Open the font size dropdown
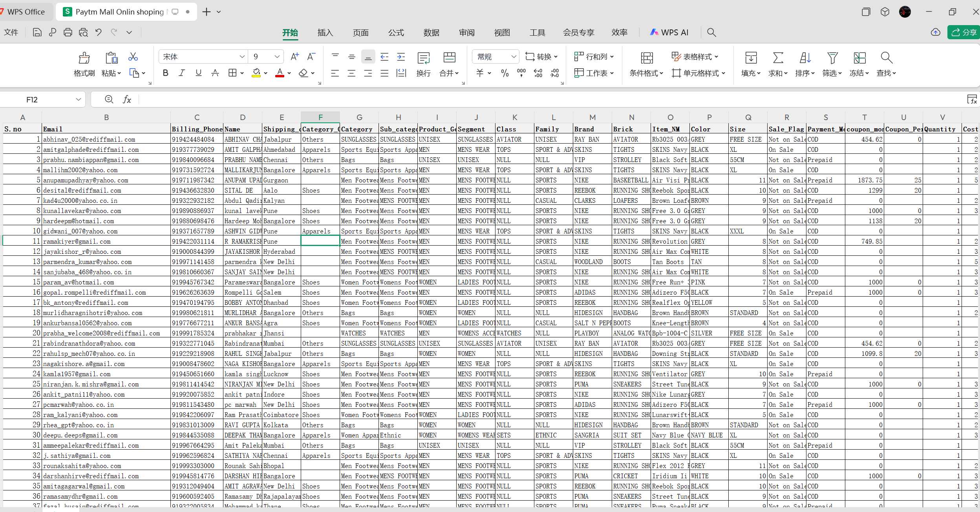 (x=277, y=57)
